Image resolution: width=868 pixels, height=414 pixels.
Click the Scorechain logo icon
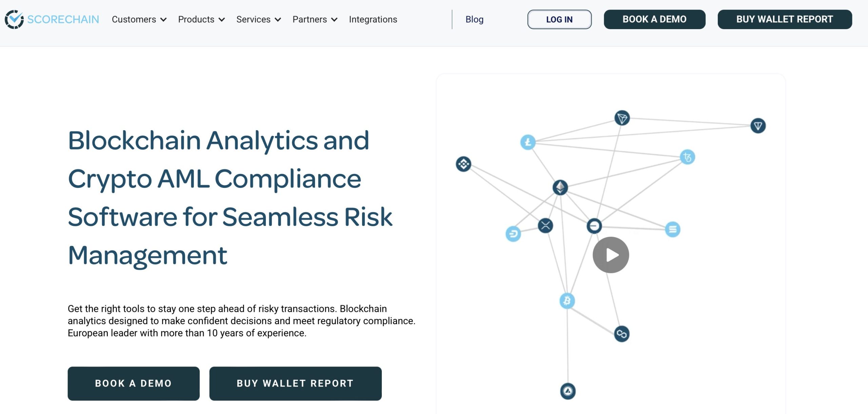[x=14, y=19]
